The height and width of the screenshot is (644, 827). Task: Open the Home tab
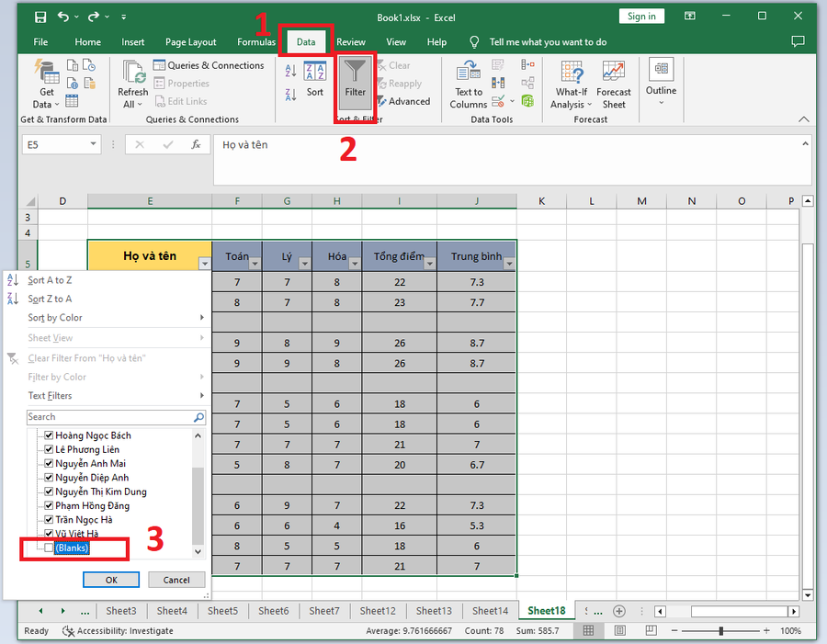[x=87, y=41]
